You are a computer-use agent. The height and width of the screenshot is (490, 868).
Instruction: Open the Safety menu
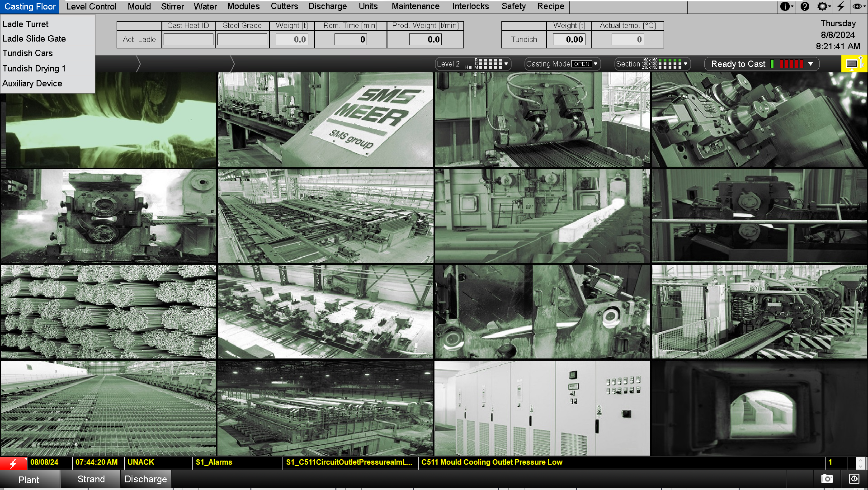(514, 6)
